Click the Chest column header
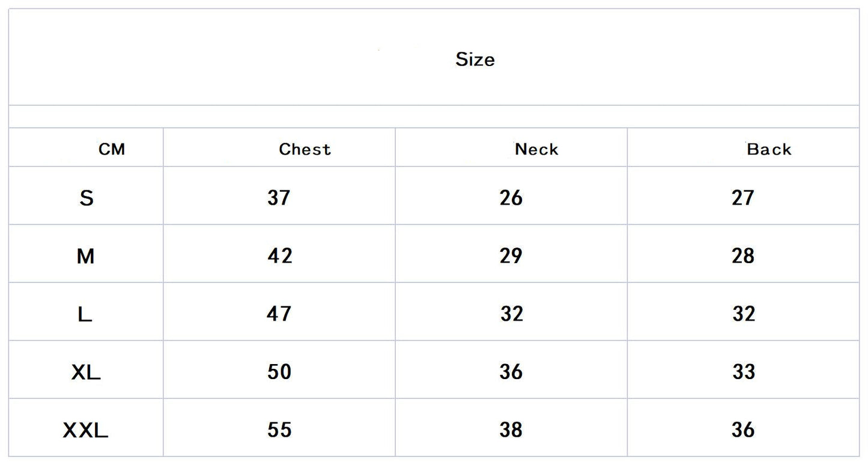This screenshot has width=868, height=465. coord(305,149)
